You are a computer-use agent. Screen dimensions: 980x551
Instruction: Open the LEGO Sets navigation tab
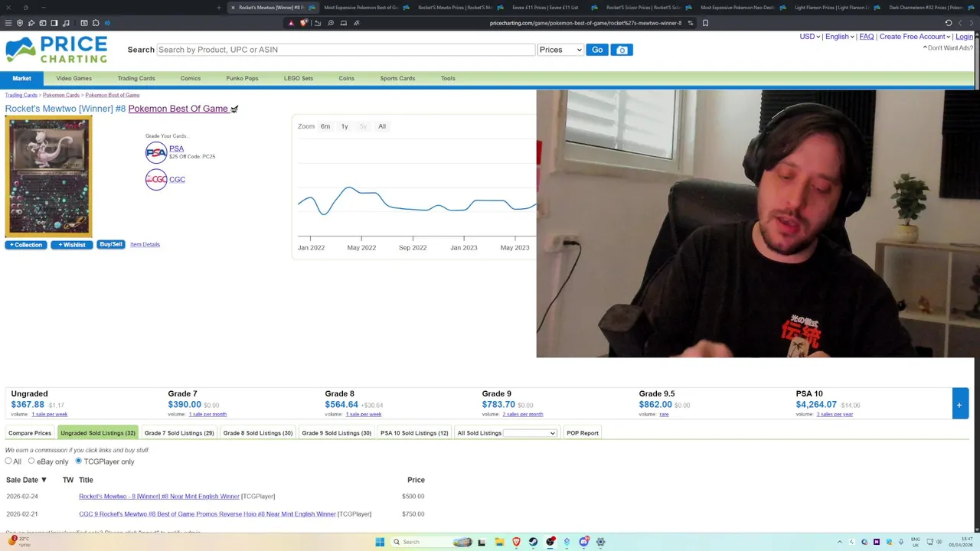298,78
